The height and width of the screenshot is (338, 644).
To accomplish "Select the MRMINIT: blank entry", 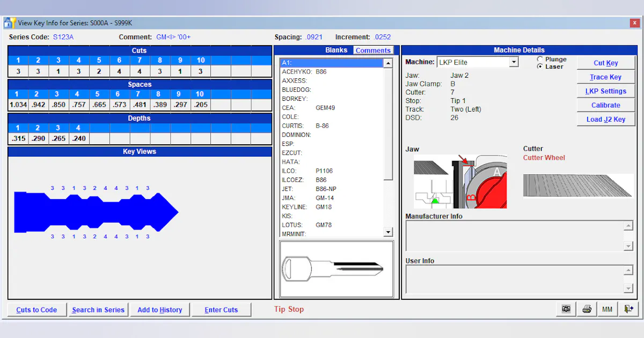I will coord(332,234).
